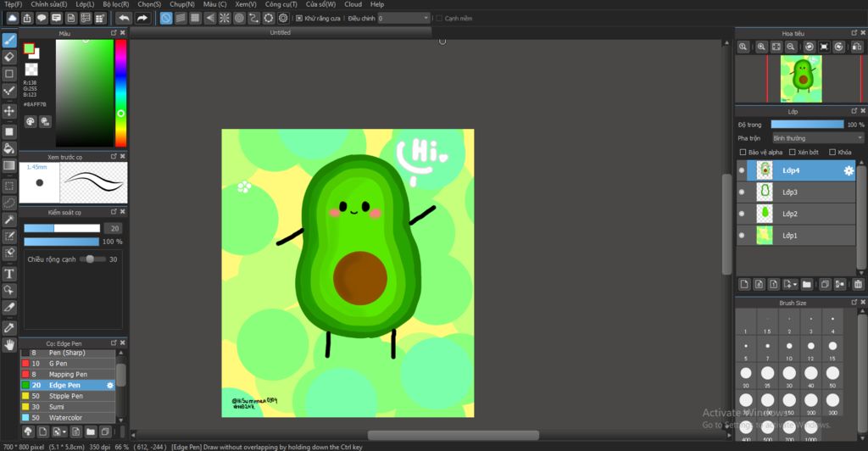Click the cloud save icon in toolbar

[12, 19]
